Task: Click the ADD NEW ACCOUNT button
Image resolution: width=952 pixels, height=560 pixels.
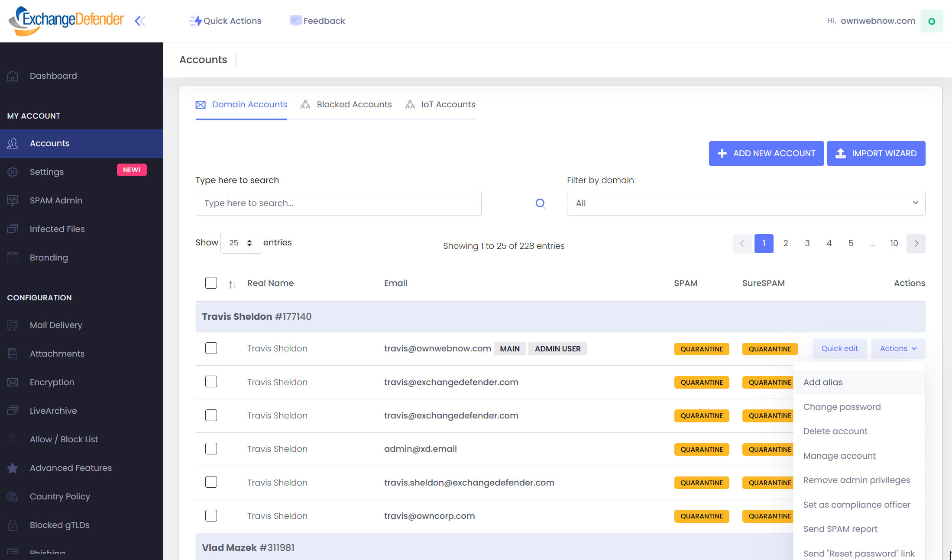Action: [x=766, y=153]
